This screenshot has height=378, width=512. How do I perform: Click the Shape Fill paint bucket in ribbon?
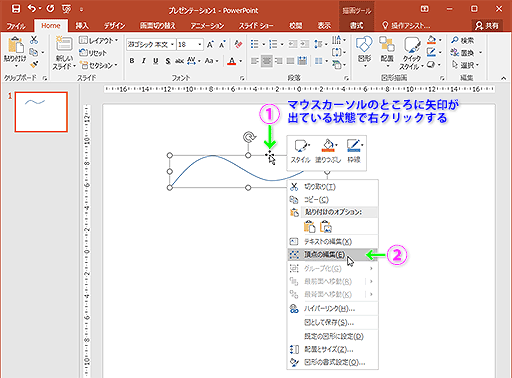tap(432, 40)
